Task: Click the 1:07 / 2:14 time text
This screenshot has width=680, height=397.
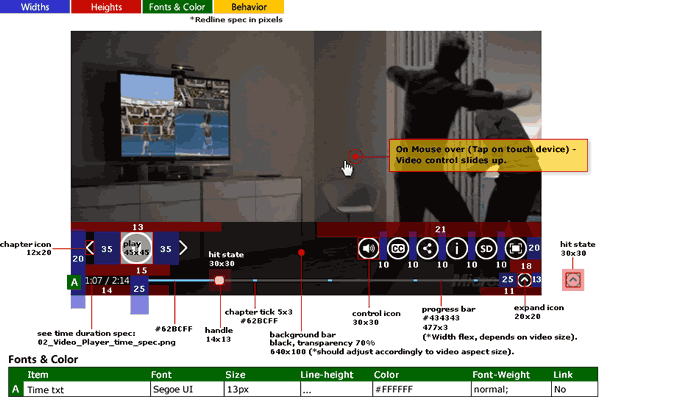Action: click(107, 281)
